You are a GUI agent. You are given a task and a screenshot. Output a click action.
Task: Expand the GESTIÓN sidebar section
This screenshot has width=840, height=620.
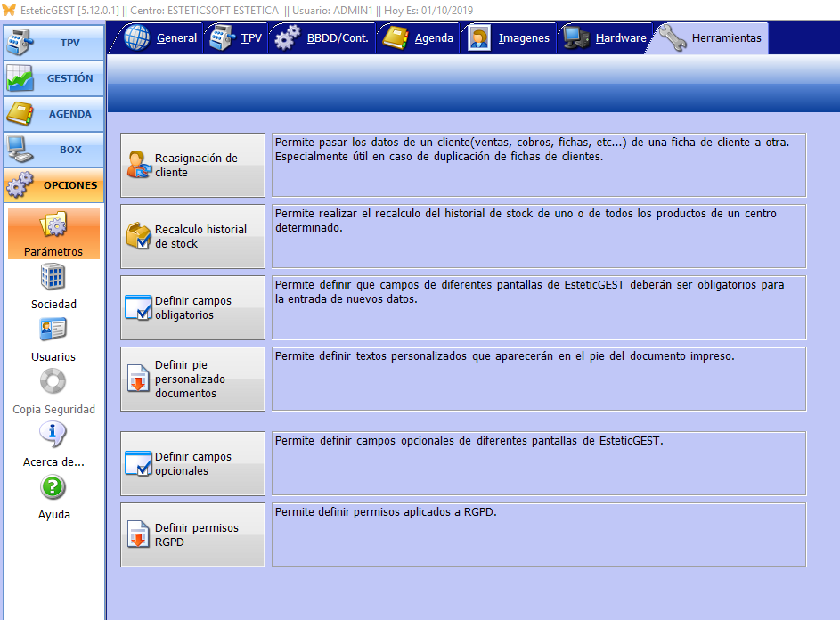click(53, 78)
